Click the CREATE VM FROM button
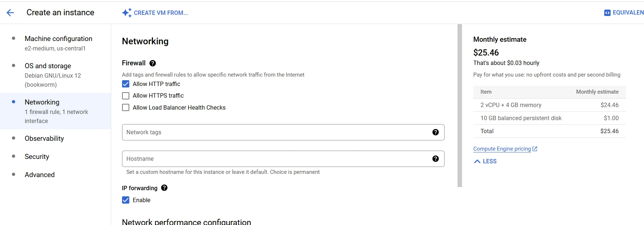 pyautogui.click(x=155, y=13)
